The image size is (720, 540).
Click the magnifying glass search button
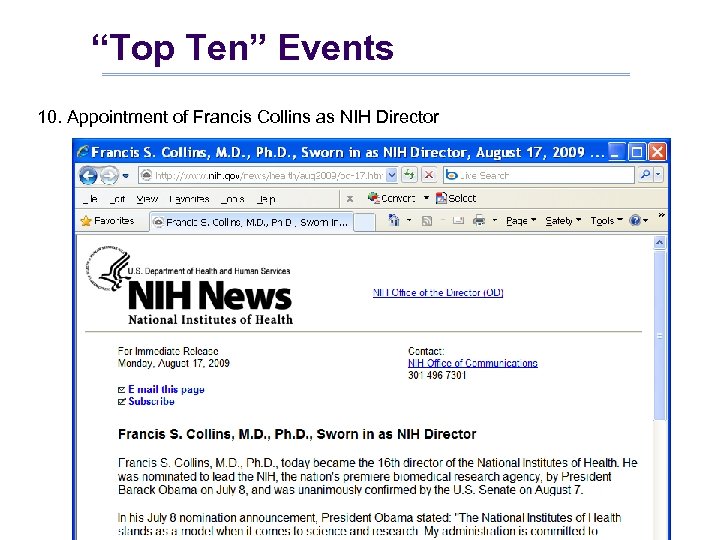click(x=645, y=175)
